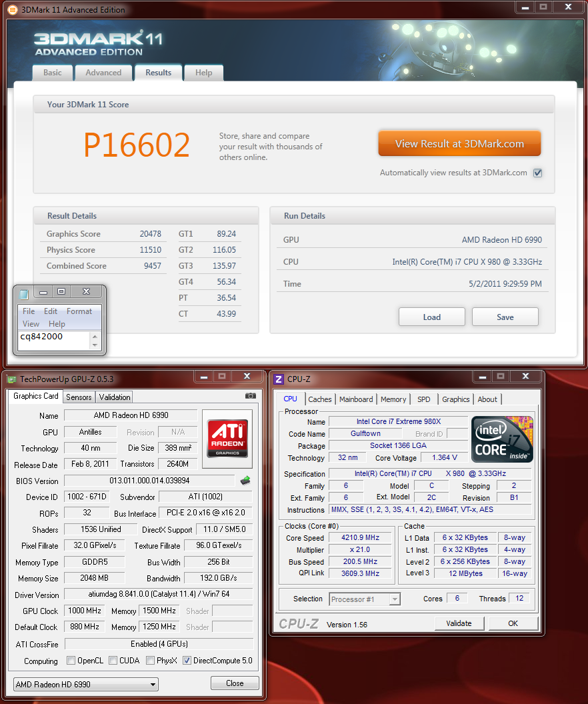Open the Format menu in Notepad

[79, 311]
